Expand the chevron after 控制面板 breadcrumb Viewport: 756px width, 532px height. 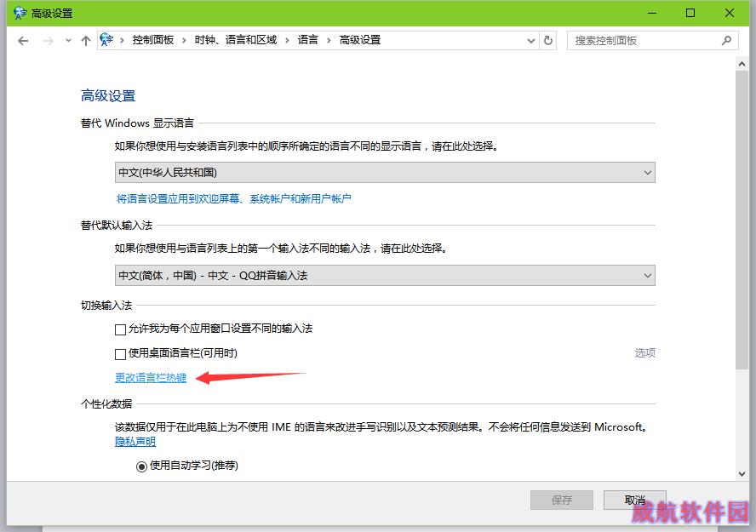coord(184,41)
